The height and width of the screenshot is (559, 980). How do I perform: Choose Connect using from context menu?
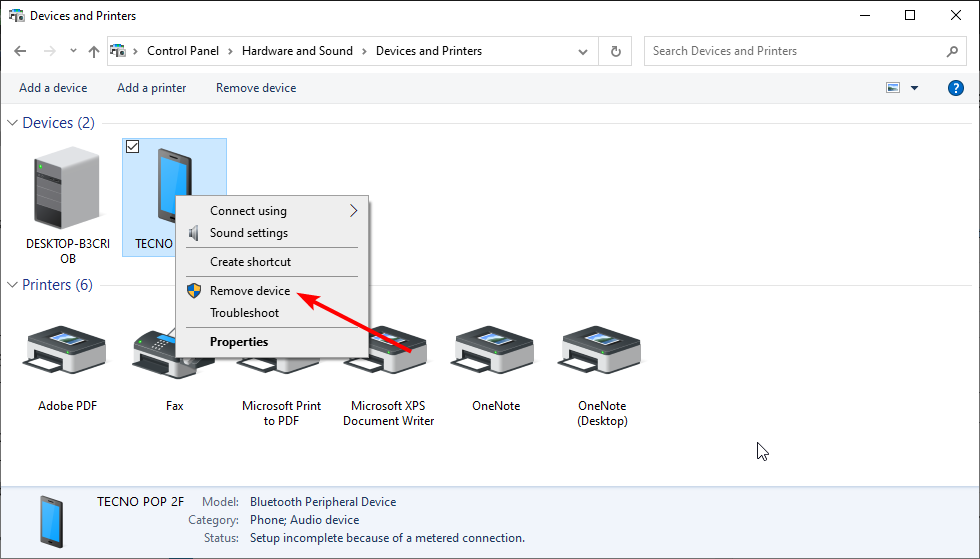(272, 211)
